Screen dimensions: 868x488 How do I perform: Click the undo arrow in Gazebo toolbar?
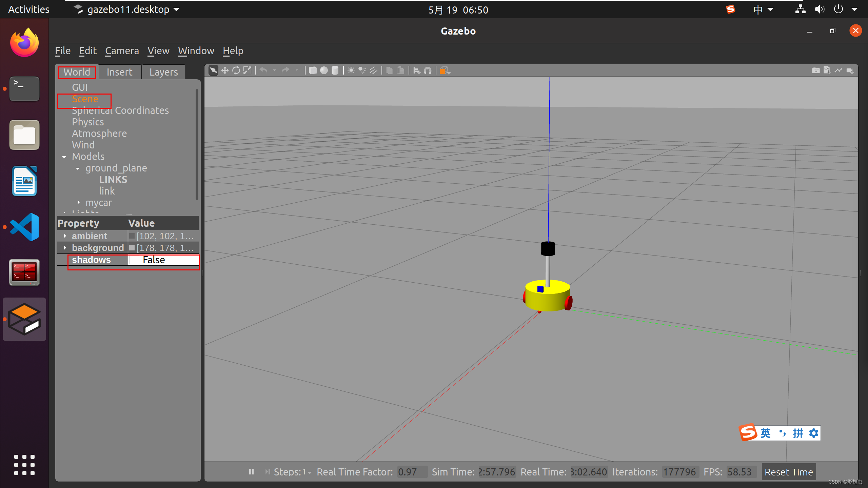pos(263,70)
